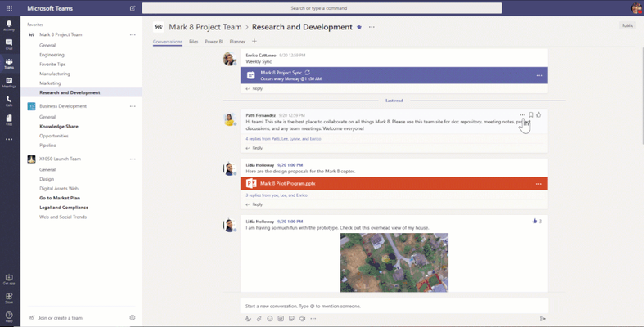Open the Activity feed
644x327 pixels.
(x=9, y=25)
